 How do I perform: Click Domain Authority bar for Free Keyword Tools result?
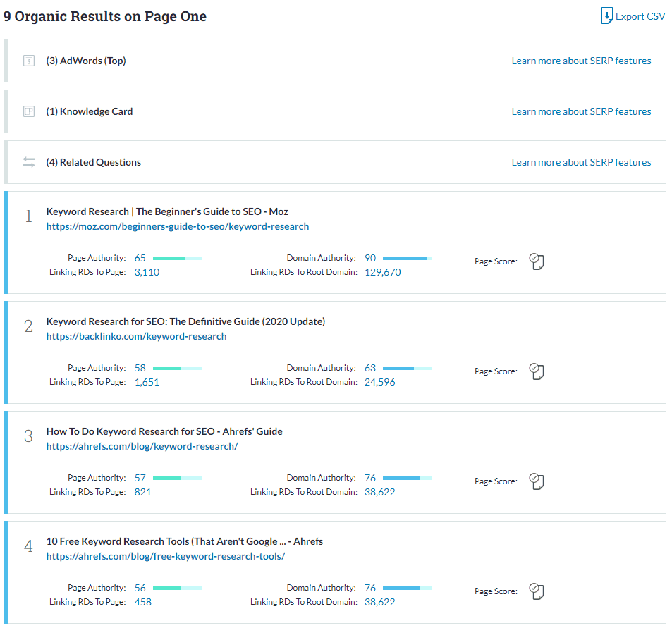(407, 588)
